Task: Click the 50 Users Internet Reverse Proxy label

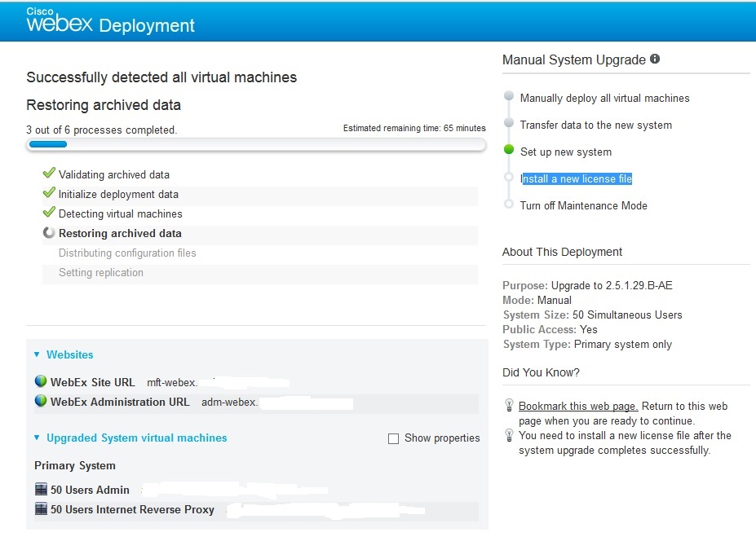Action: click(132, 509)
